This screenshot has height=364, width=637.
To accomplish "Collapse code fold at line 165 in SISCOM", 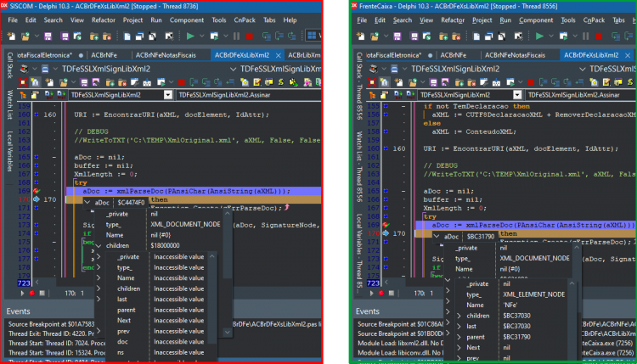I will (54, 157).
